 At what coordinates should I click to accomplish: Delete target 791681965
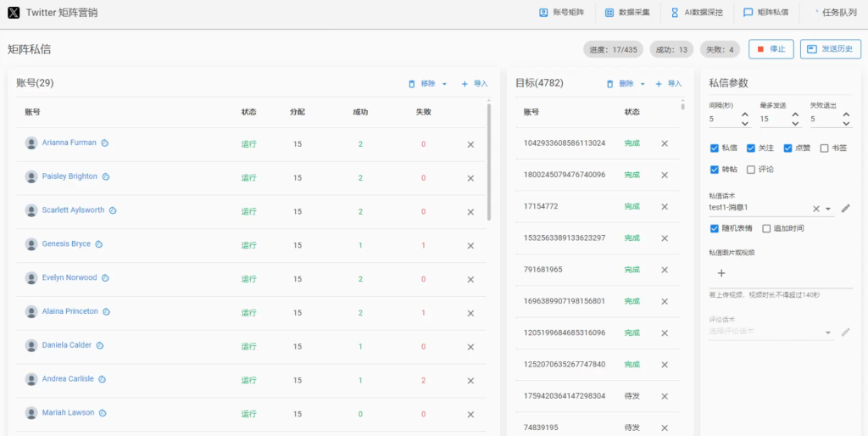(665, 270)
